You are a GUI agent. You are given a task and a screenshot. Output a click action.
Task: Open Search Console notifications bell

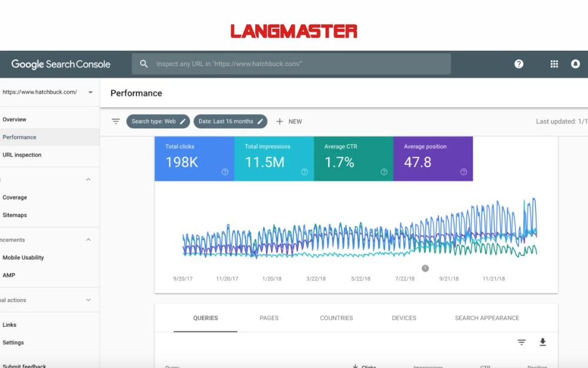[x=577, y=64]
